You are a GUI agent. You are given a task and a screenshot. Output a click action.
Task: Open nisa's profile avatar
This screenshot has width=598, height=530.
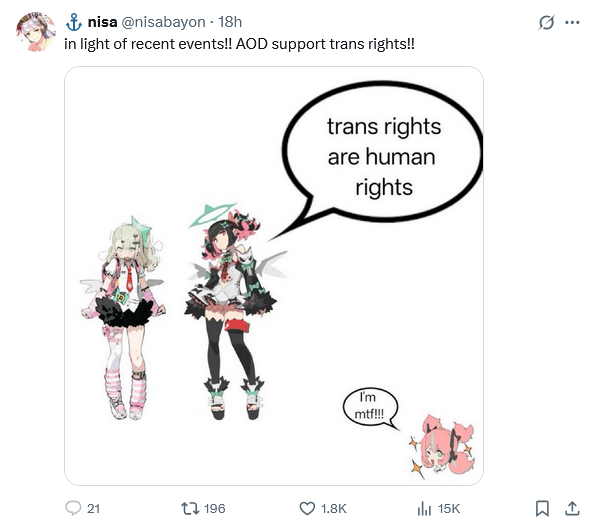coord(36,32)
